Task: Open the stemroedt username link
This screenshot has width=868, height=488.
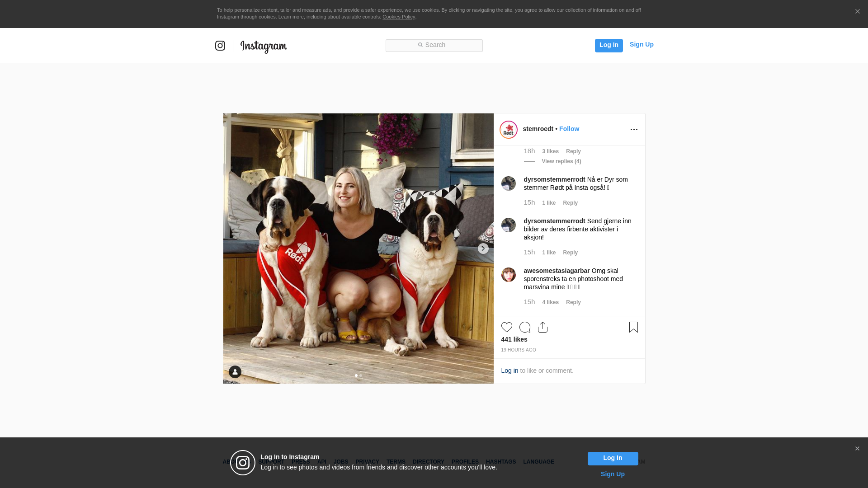Action: click(x=538, y=129)
